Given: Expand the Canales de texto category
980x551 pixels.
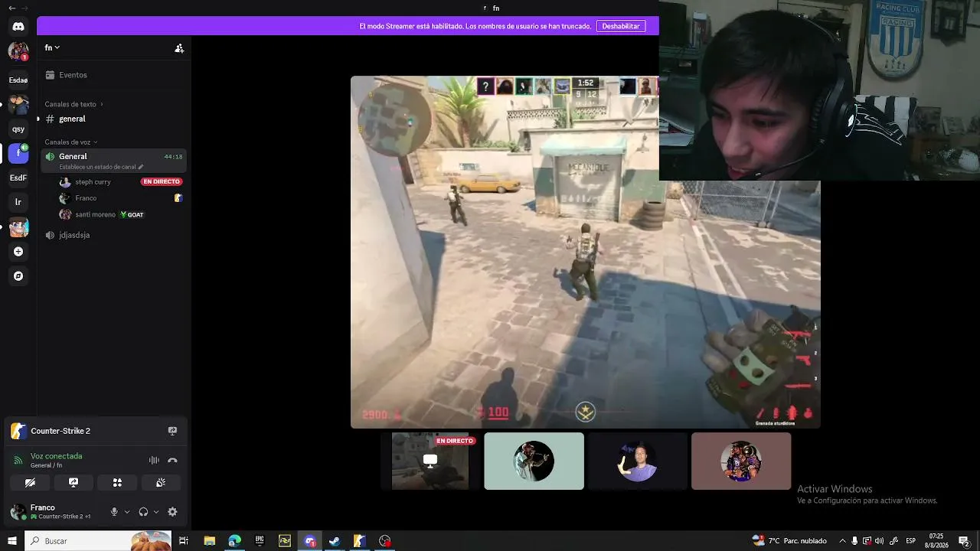Looking at the screenshot, I should pyautogui.click(x=73, y=104).
